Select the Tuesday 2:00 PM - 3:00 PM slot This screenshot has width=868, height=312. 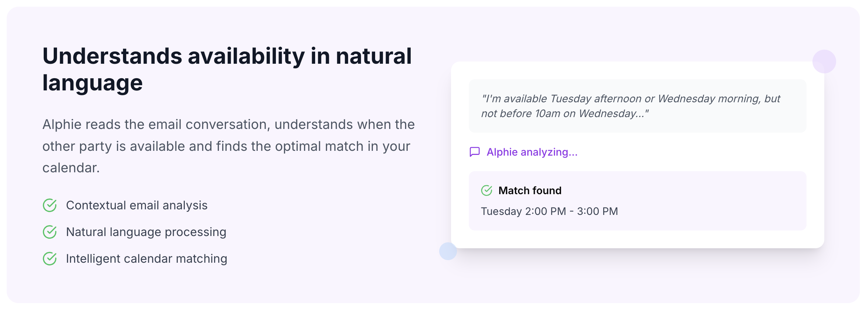[x=549, y=211]
